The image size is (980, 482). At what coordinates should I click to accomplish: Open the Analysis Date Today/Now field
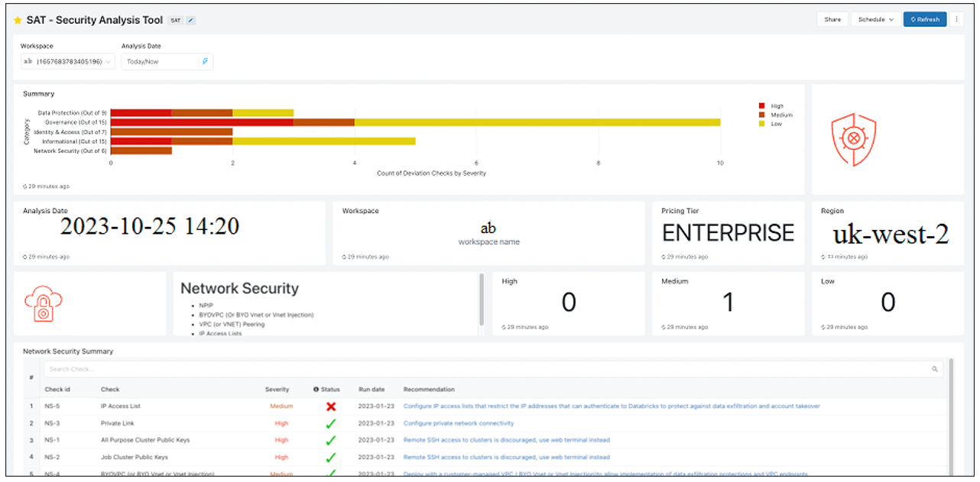point(167,61)
